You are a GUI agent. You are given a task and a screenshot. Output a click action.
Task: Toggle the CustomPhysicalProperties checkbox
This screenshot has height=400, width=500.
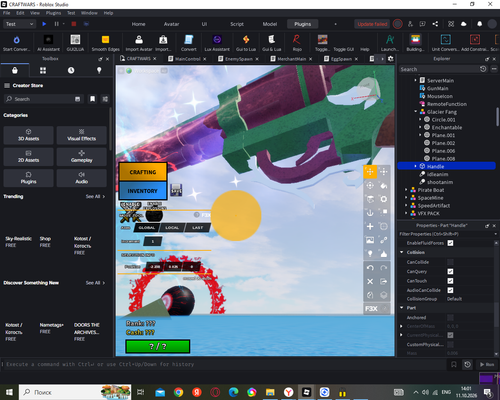click(450, 344)
